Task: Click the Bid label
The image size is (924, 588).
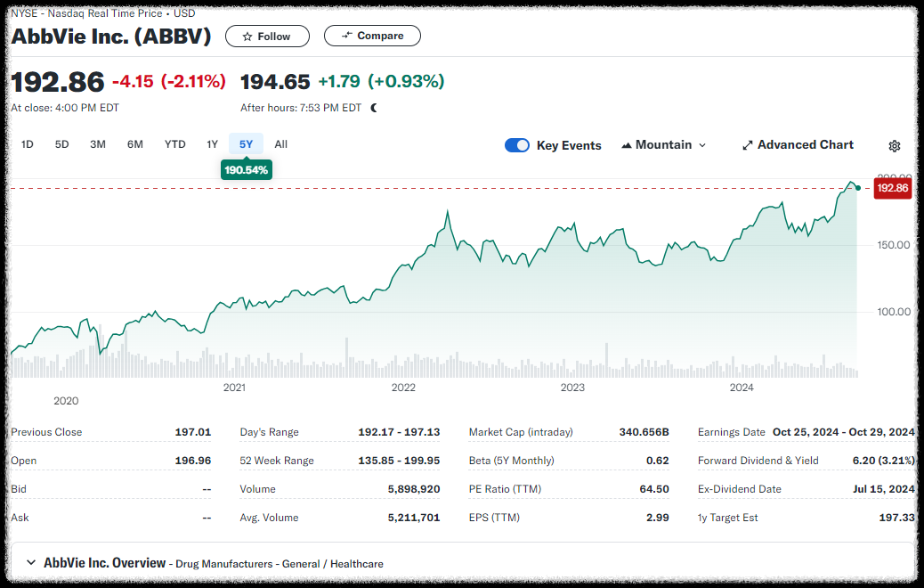Action: tap(19, 489)
